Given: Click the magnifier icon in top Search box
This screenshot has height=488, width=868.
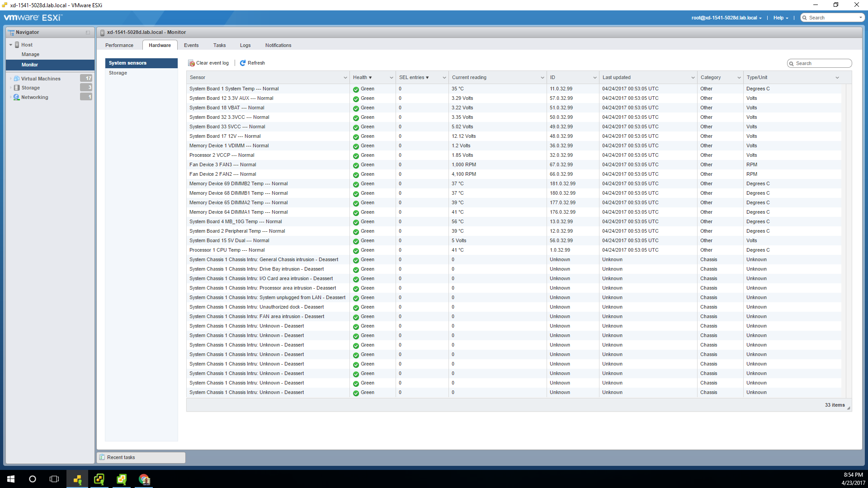Looking at the screenshot, I should point(805,18).
